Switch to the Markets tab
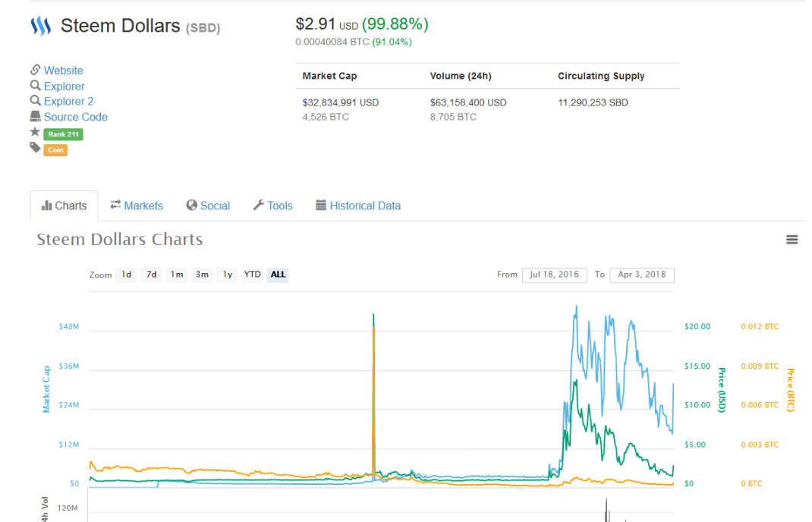The height and width of the screenshot is (522, 812). point(136,206)
